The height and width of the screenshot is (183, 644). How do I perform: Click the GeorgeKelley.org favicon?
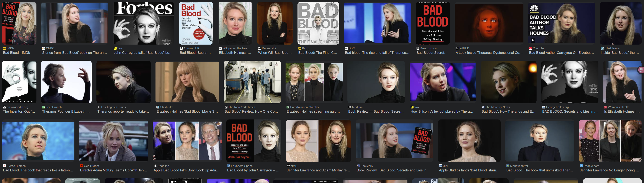click(544, 107)
